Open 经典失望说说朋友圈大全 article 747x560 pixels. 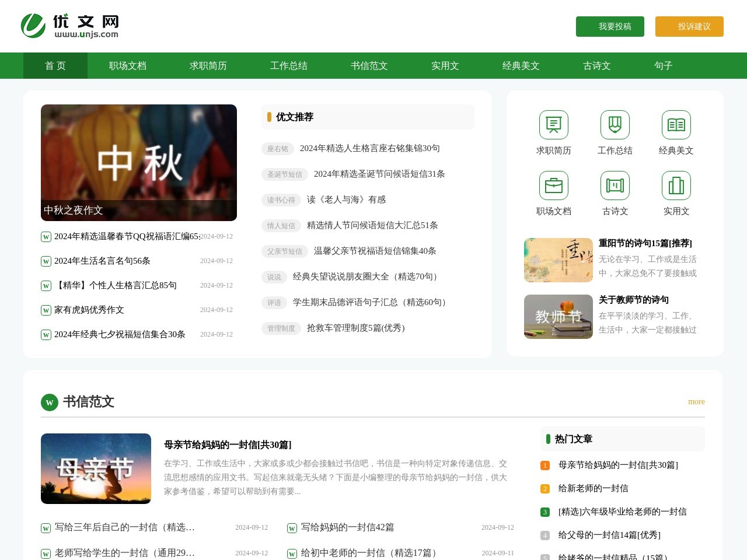(367, 276)
